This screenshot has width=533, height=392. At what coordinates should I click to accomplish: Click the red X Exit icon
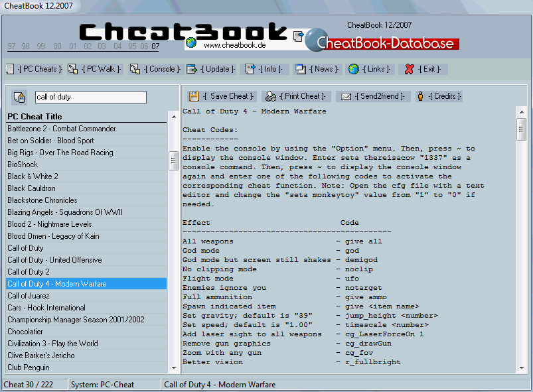click(x=410, y=69)
